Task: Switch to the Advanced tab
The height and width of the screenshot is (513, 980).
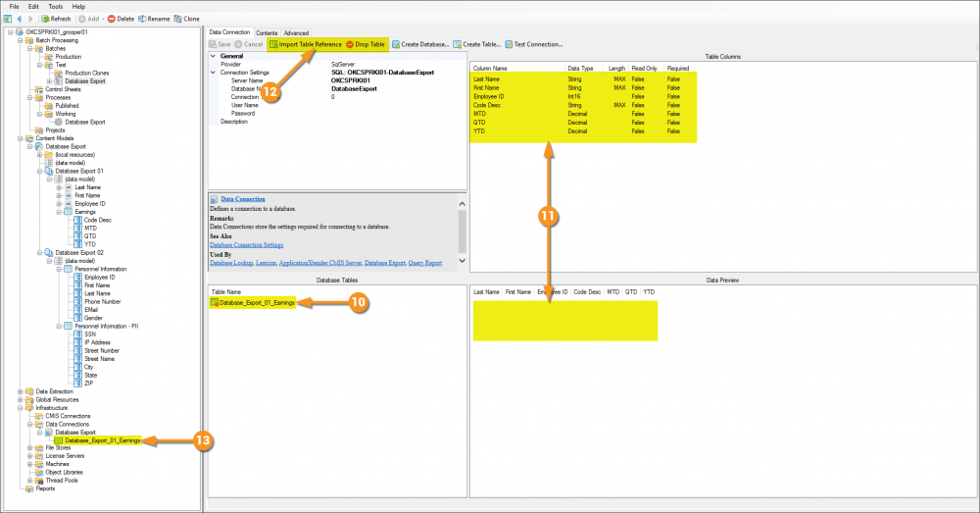Action: point(296,33)
